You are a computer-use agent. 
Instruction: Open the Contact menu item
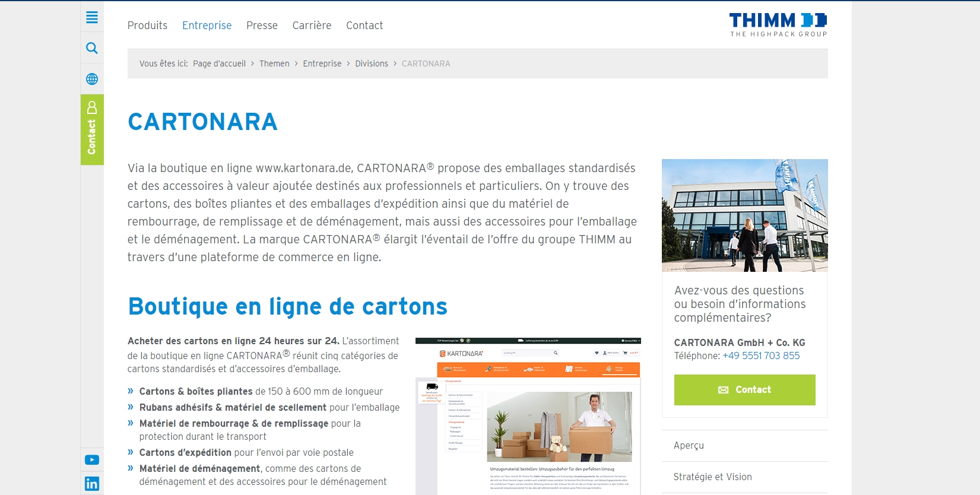click(x=364, y=26)
